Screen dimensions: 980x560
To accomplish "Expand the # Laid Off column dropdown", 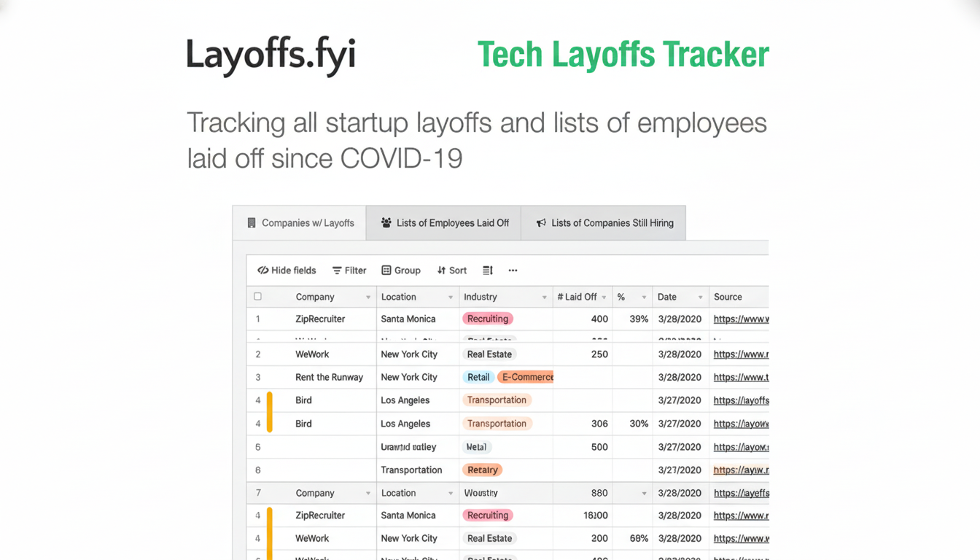I will (604, 297).
